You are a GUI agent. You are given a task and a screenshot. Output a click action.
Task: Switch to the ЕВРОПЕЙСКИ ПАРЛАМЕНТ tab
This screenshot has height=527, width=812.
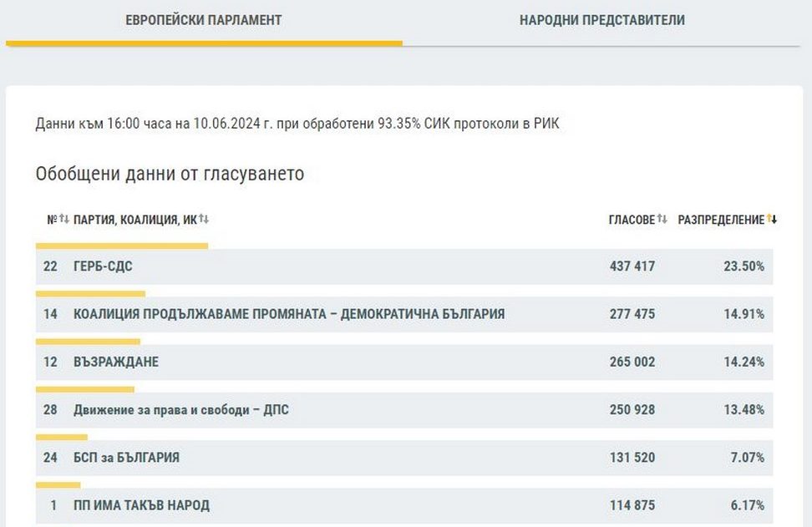(203, 20)
